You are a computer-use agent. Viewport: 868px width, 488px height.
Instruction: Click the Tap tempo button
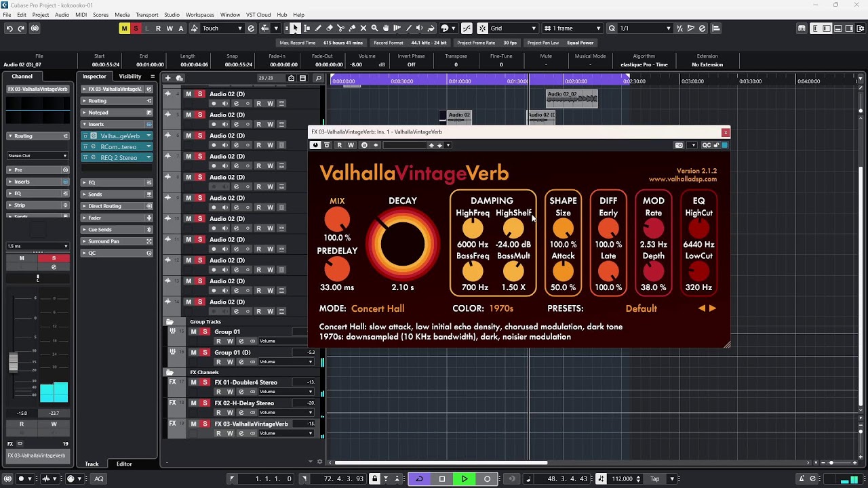pos(655,479)
